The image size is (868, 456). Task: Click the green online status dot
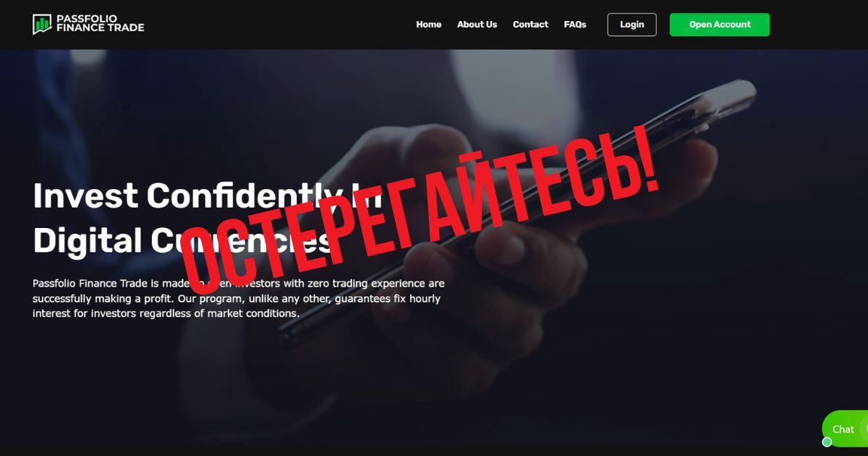827,442
